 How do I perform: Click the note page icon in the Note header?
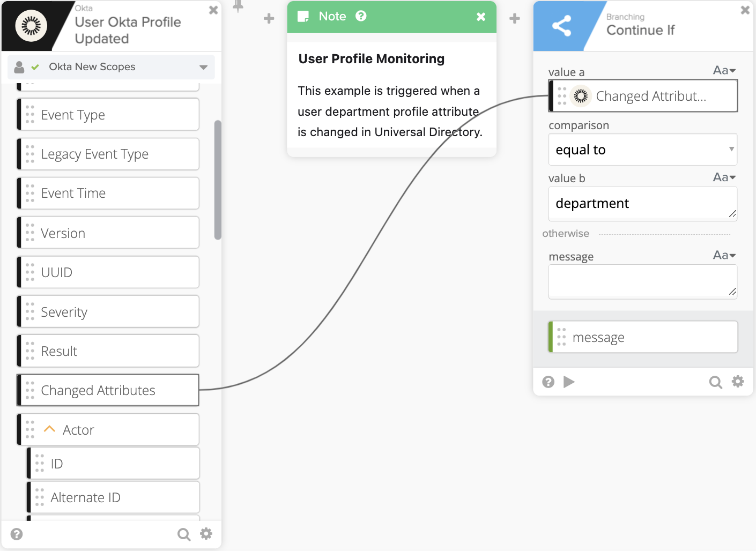[x=303, y=16]
